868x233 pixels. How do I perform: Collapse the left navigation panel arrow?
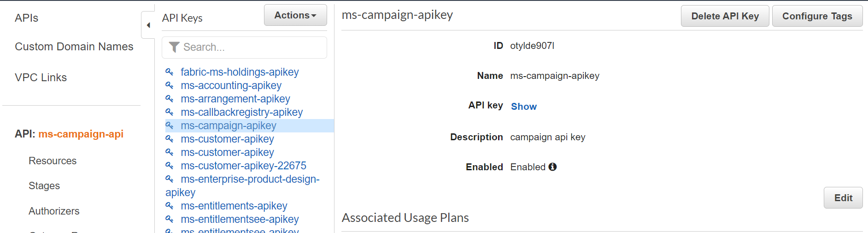click(x=148, y=25)
